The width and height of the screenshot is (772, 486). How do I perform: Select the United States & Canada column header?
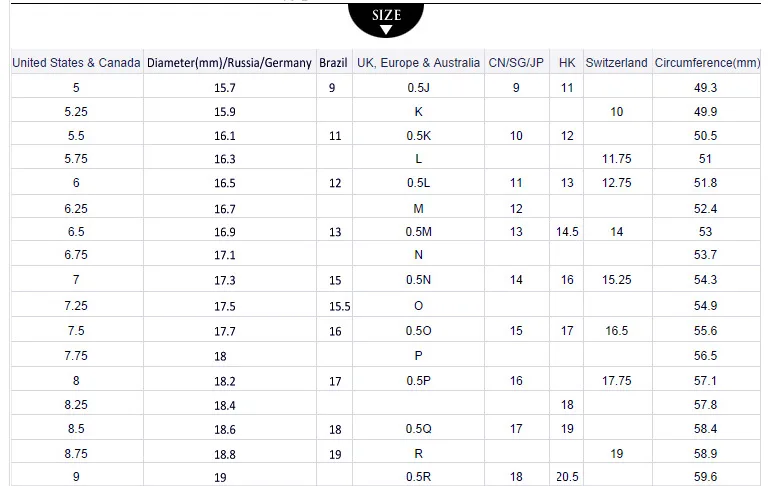pyautogui.click(x=76, y=63)
